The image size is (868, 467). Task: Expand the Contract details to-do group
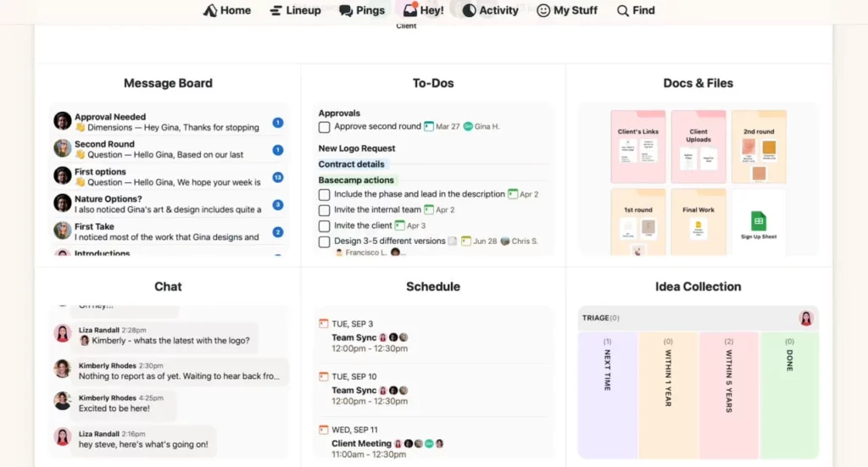point(351,164)
